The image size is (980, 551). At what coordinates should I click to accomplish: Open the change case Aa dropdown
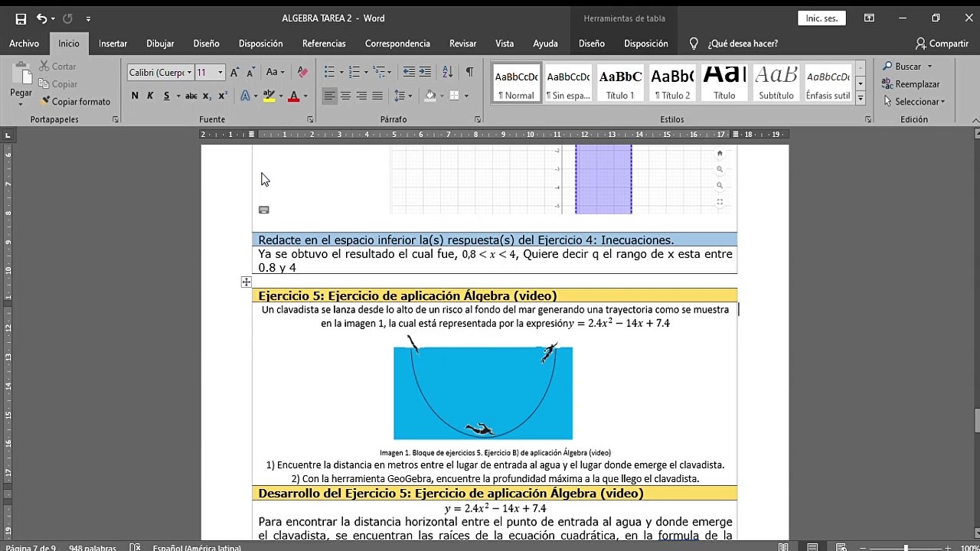click(275, 72)
